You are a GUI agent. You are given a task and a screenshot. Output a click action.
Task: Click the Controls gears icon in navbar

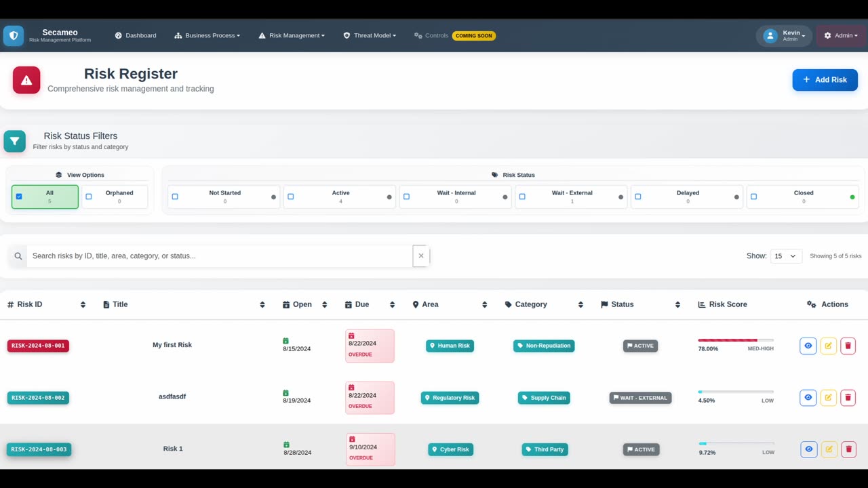coord(418,36)
